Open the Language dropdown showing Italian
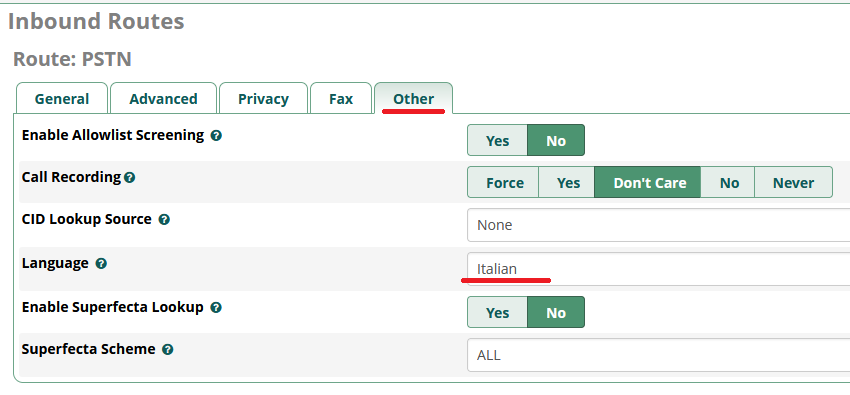This screenshot has height=395, width=850. coord(658,269)
